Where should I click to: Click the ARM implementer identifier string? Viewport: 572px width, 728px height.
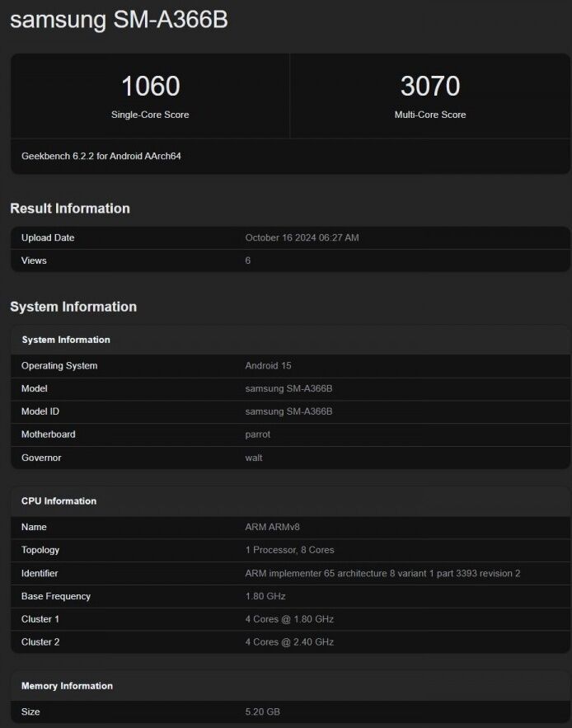pyautogui.click(x=382, y=573)
